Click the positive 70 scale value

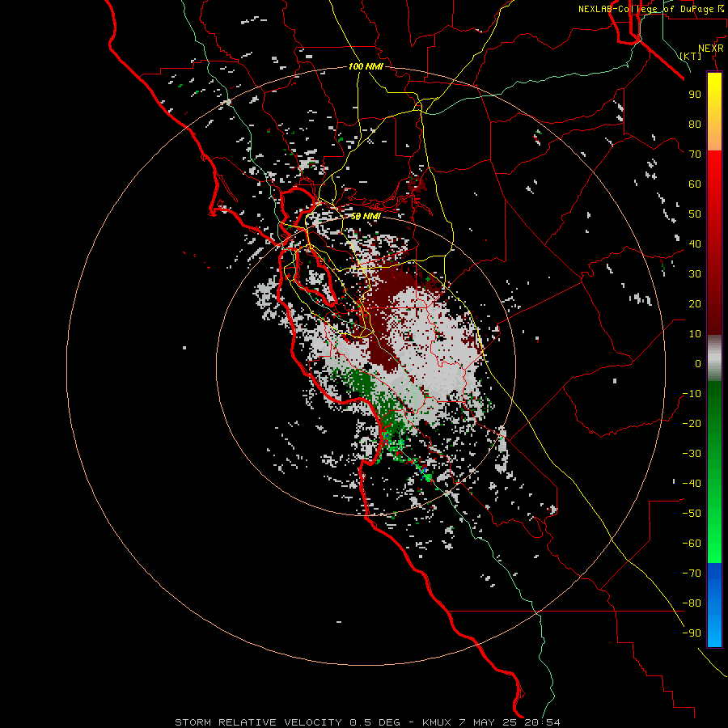(x=695, y=154)
